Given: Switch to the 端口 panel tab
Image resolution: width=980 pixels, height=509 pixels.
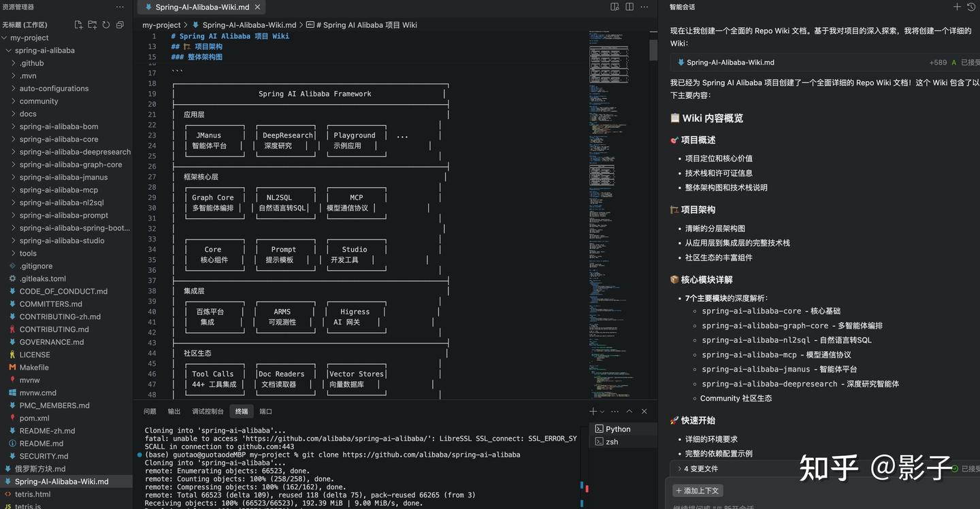Looking at the screenshot, I should point(265,411).
